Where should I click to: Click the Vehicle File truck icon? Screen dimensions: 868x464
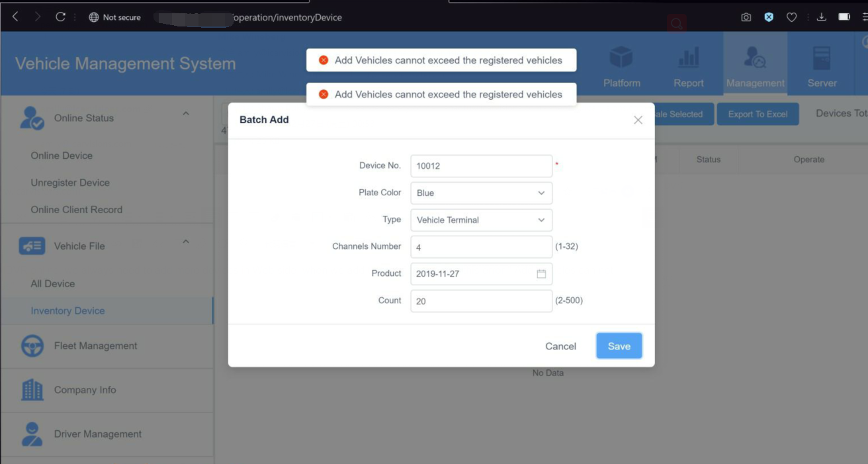32,246
